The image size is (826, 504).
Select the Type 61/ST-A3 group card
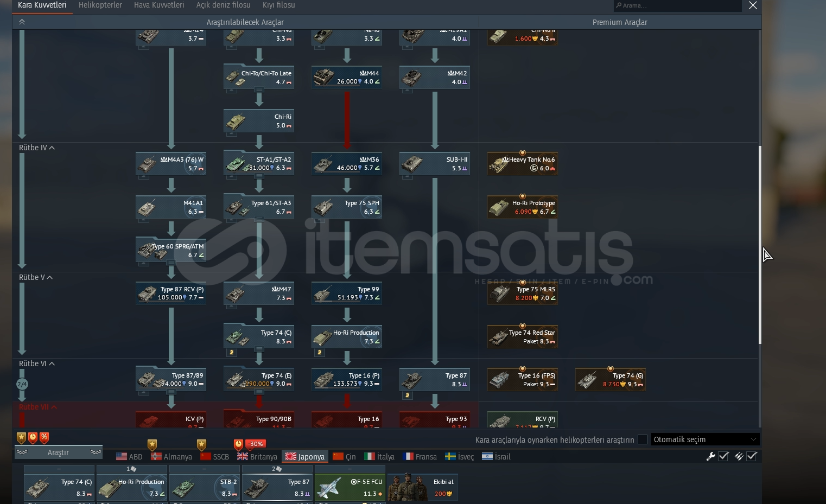click(x=259, y=207)
